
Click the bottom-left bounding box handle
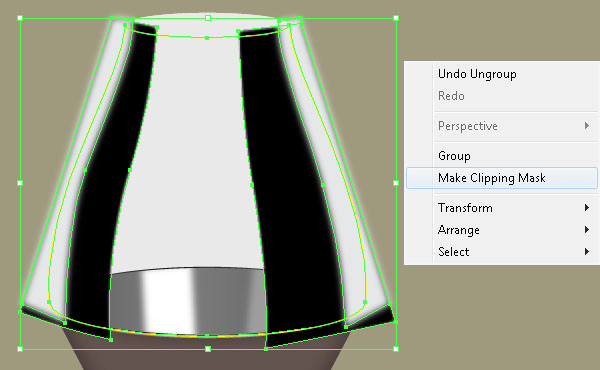(20, 349)
